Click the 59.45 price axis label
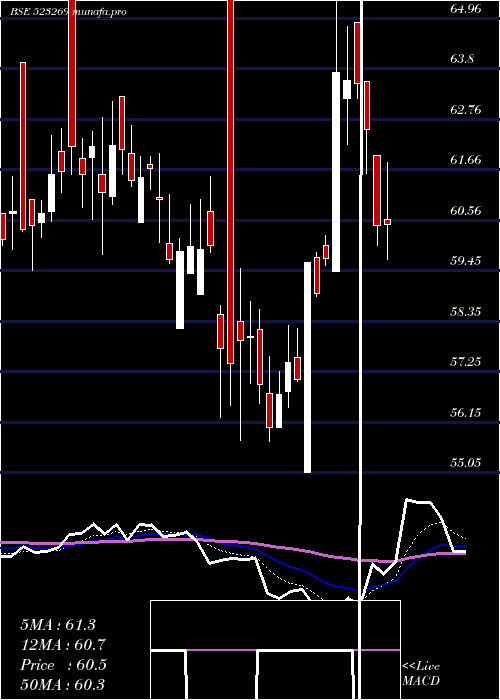This screenshot has width=500, height=700. click(x=466, y=260)
